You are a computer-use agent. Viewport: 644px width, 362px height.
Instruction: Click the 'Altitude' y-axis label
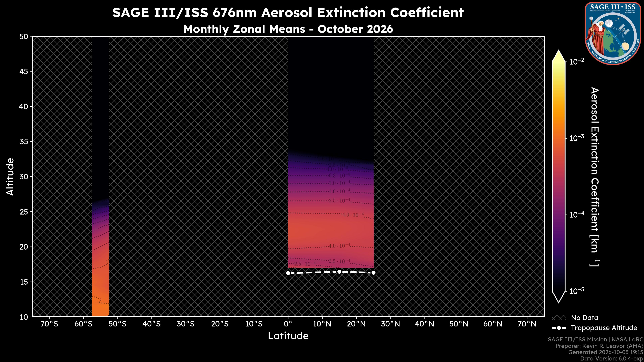click(10, 177)
